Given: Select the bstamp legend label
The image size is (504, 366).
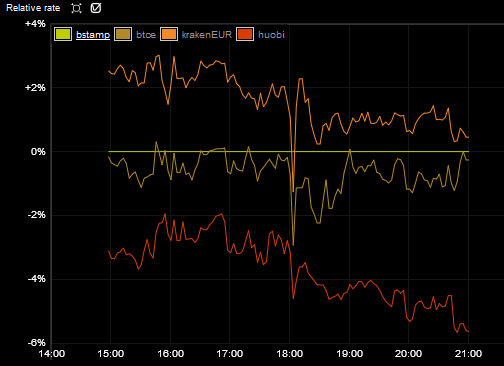Looking at the screenshot, I should pyautogui.click(x=93, y=35).
